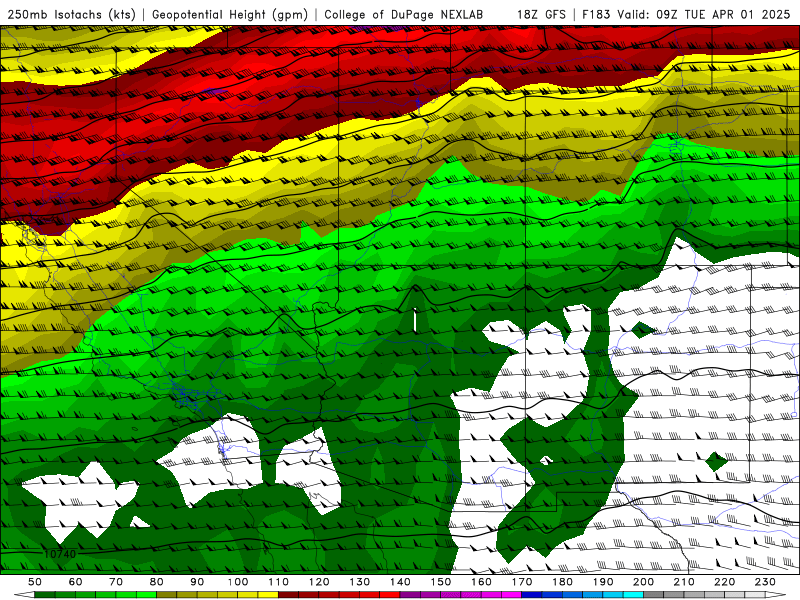Click the legend value "80"
This screenshot has height=600, width=800.
coord(157,582)
